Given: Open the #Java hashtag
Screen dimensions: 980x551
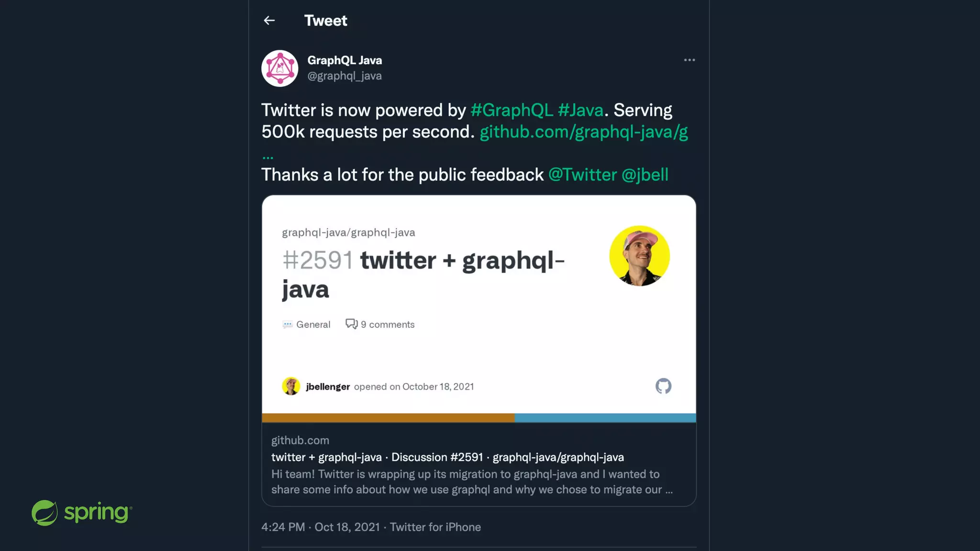Looking at the screenshot, I should 580,110.
